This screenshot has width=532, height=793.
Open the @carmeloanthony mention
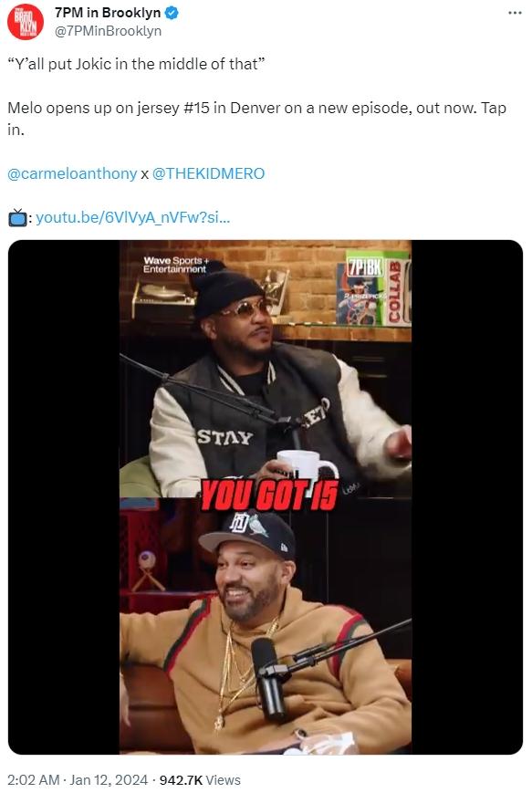[x=72, y=173]
